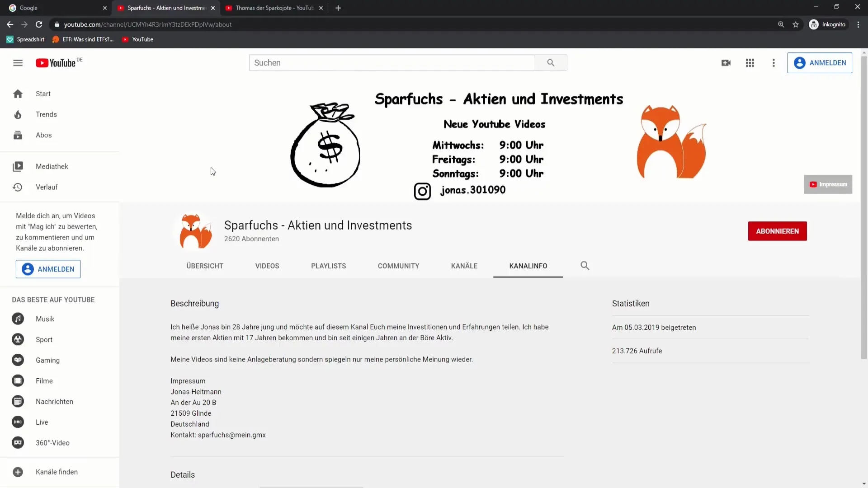The image size is (868, 488).
Task: Click the Mediathek library icon
Action: click(x=18, y=166)
